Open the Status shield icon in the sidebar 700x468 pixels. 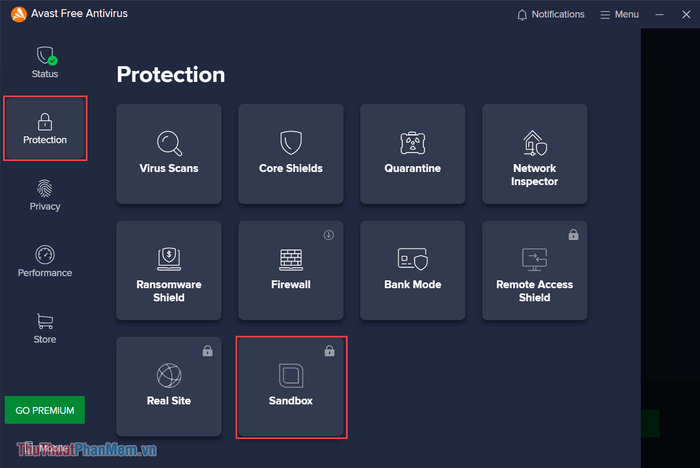pos(46,55)
